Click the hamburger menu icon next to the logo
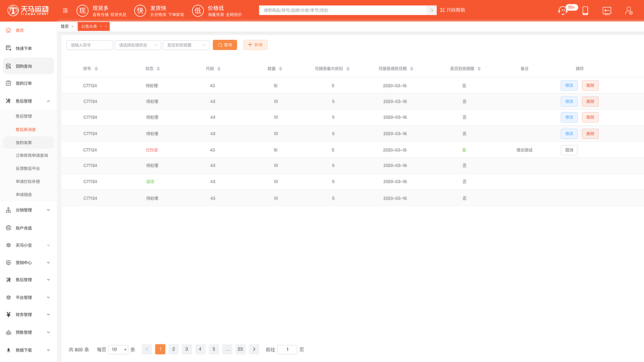Screen dimensions: 644x362 [65, 10]
